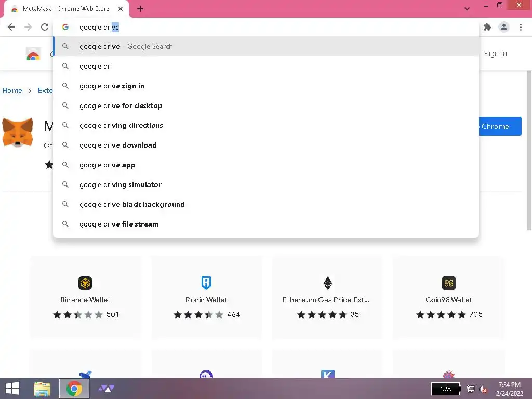This screenshot has height=399, width=532.
Task: Pick 'google drive black background' suggestion
Action: click(x=267, y=204)
